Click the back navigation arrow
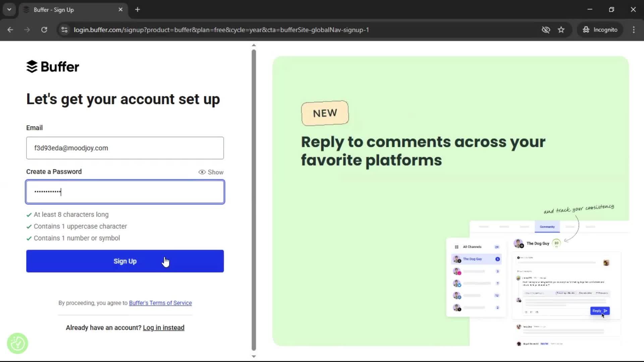 point(10,29)
